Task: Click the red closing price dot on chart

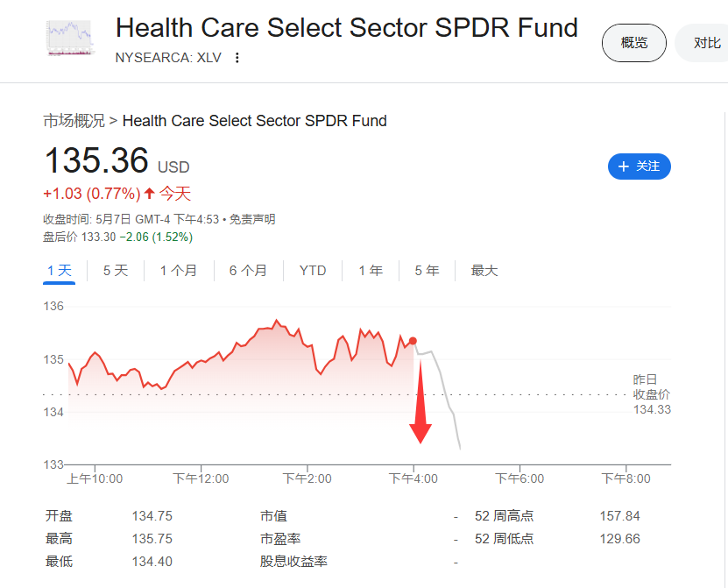Action: [413, 342]
